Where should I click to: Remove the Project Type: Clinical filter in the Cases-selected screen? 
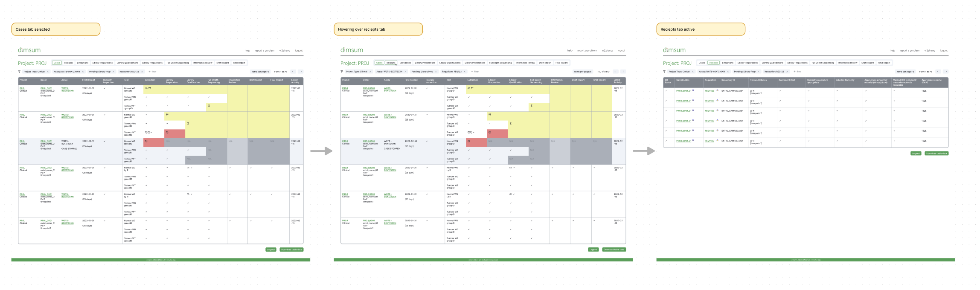[48, 72]
